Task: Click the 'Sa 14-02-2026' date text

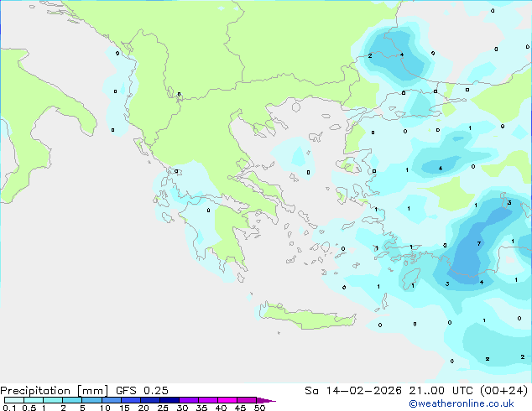Action: [353, 391]
